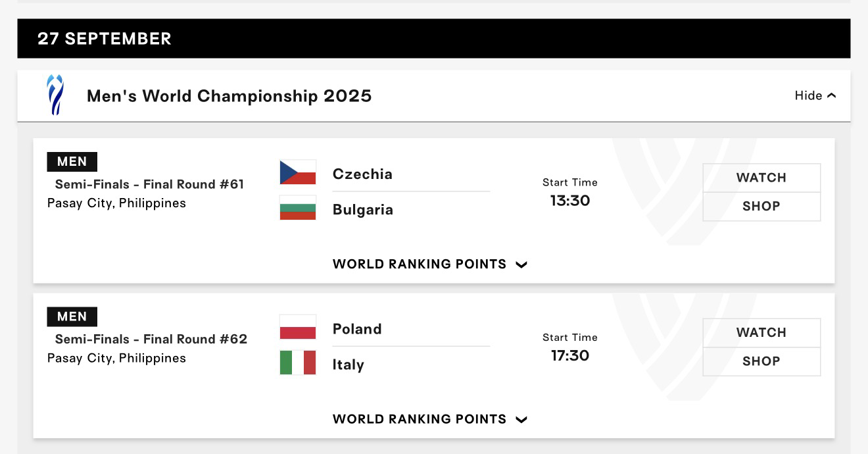868x454 pixels.
Task: Click the Czechia flag icon
Action: click(298, 172)
